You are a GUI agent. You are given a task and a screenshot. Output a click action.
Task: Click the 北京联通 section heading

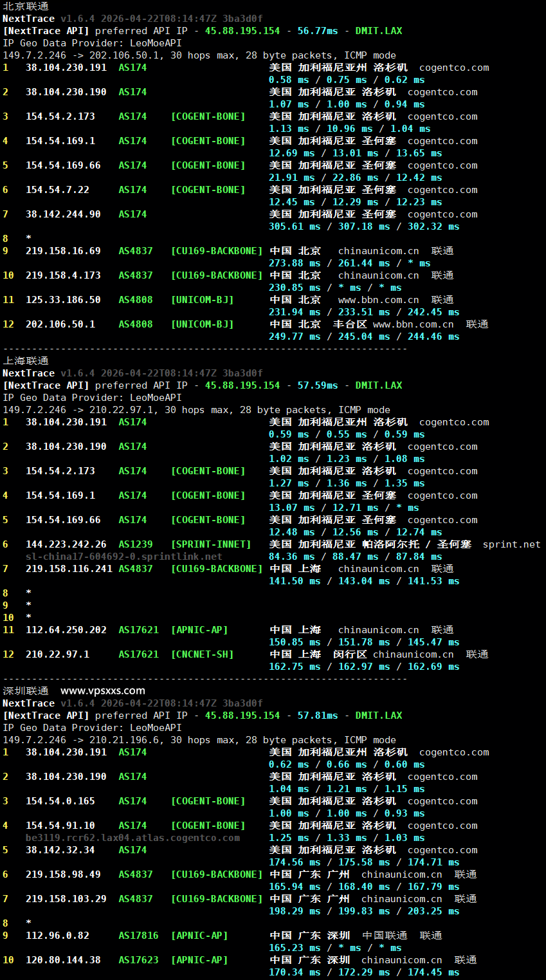[26, 6]
